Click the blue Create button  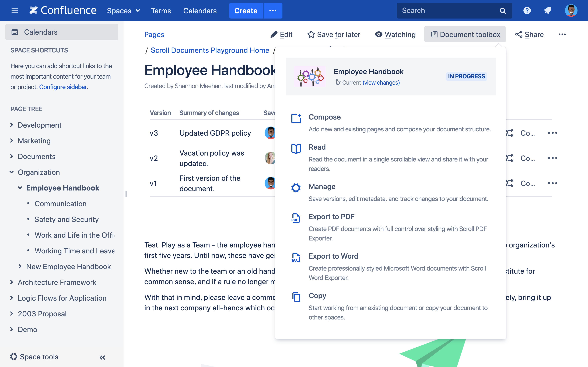click(x=246, y=11)
